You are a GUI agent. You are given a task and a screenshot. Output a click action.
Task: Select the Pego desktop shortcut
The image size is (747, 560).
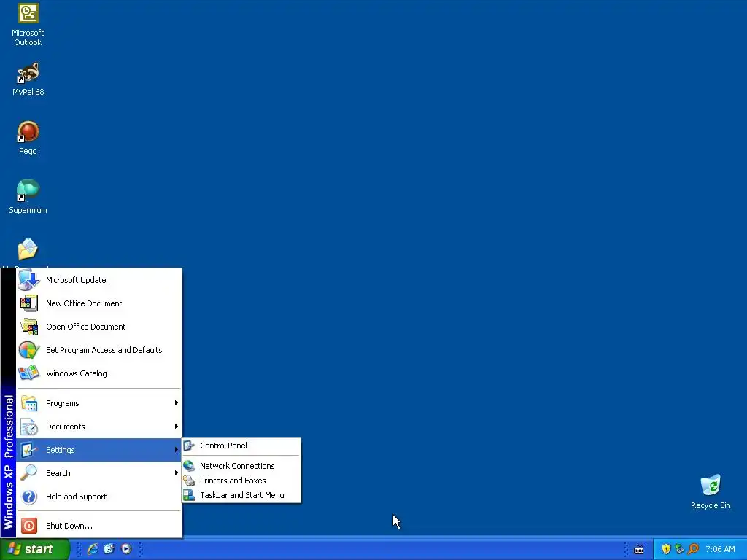pos(28,138)
